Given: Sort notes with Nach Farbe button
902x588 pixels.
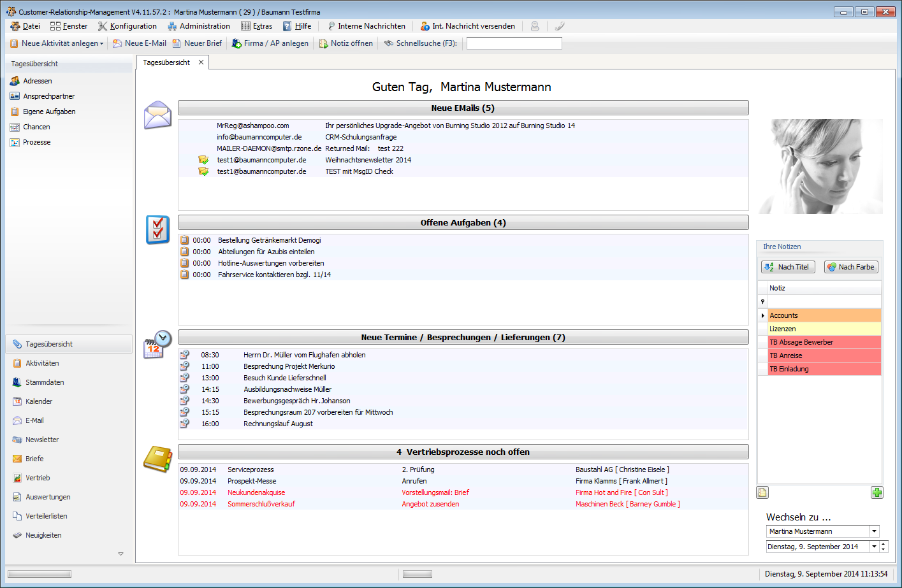Looking at the screenshot, I should (x=851, y=267).
